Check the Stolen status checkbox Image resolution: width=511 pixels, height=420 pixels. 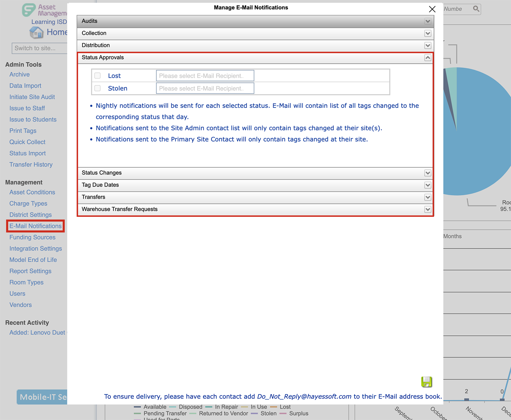click(97, 88)
